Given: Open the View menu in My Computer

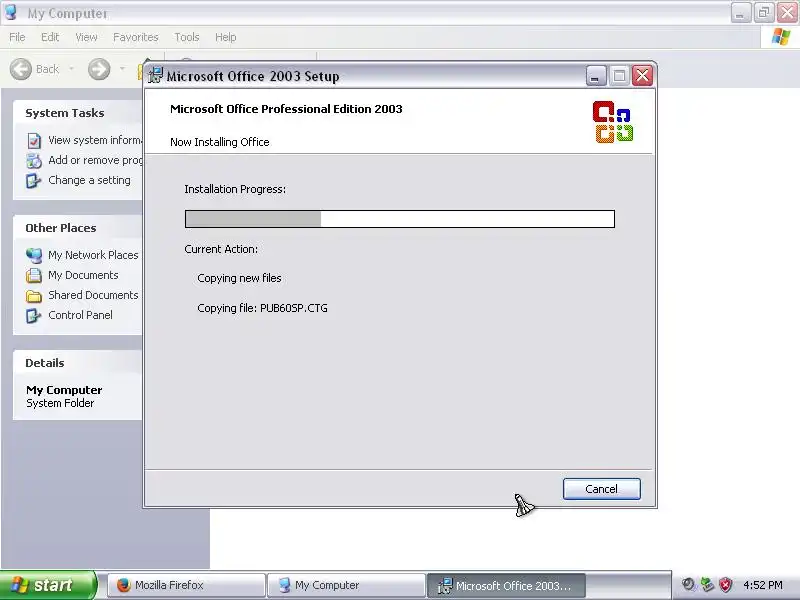Looking at the screenshot, I should click(x=86, y=37).
